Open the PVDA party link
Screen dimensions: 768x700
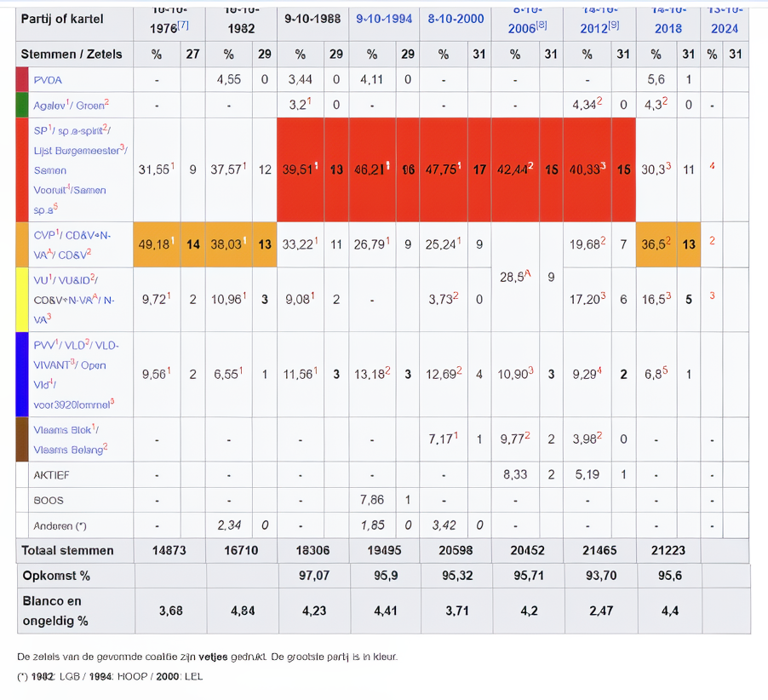point(48,80)
